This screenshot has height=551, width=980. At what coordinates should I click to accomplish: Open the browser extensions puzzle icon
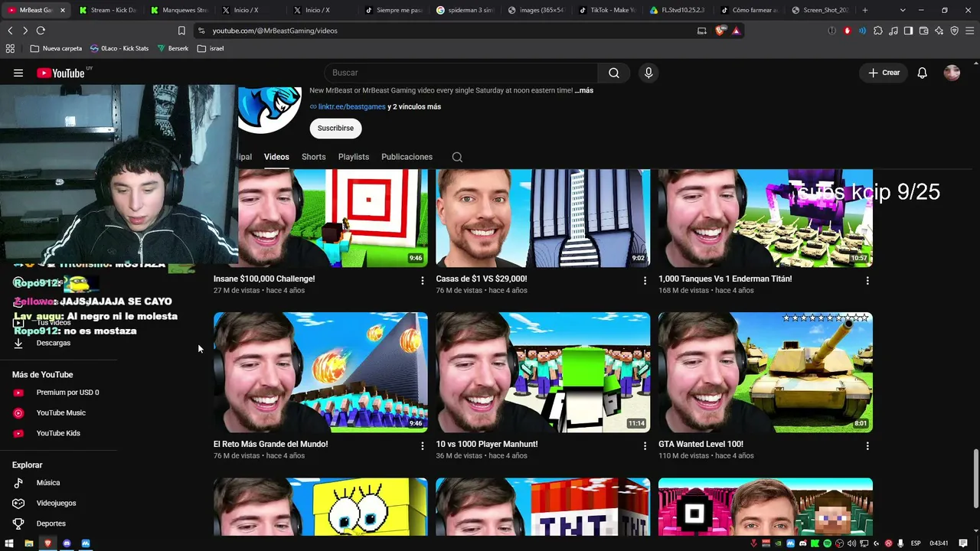(878, 31)
